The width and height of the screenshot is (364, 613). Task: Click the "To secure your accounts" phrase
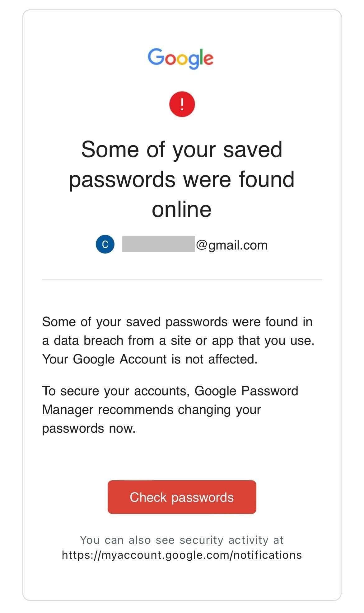(116, 391)
